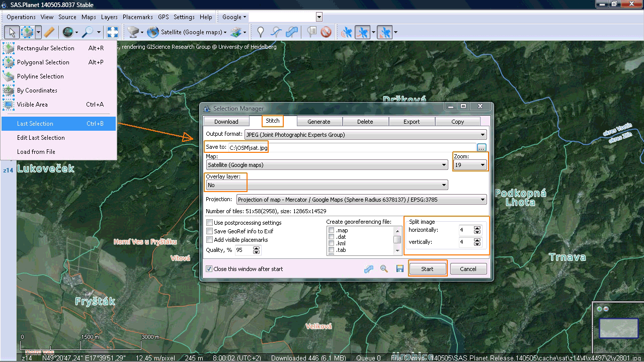Click the floppy-disk save icon in Selection Manager
Screen dimensions: 644x362
click(x=399, y=269)
